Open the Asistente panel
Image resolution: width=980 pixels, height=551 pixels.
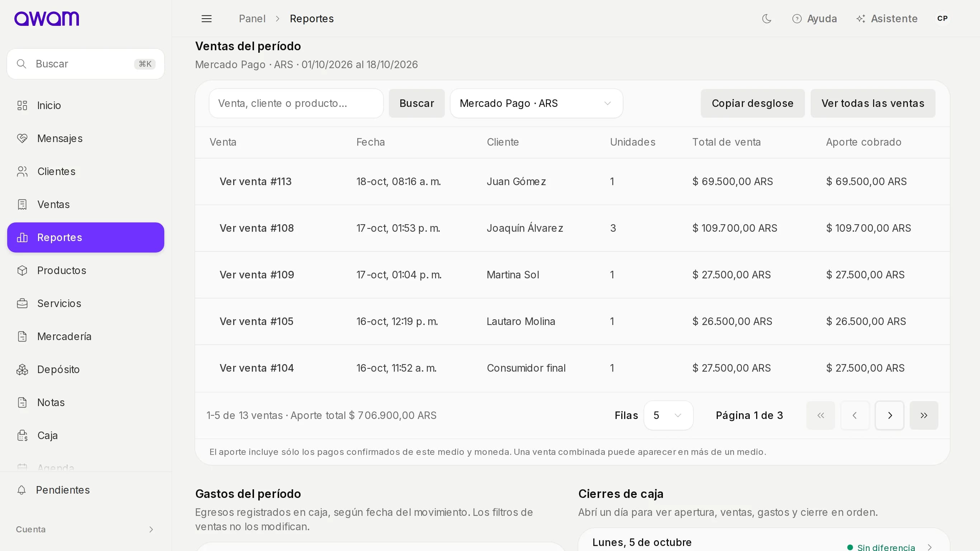887,18
